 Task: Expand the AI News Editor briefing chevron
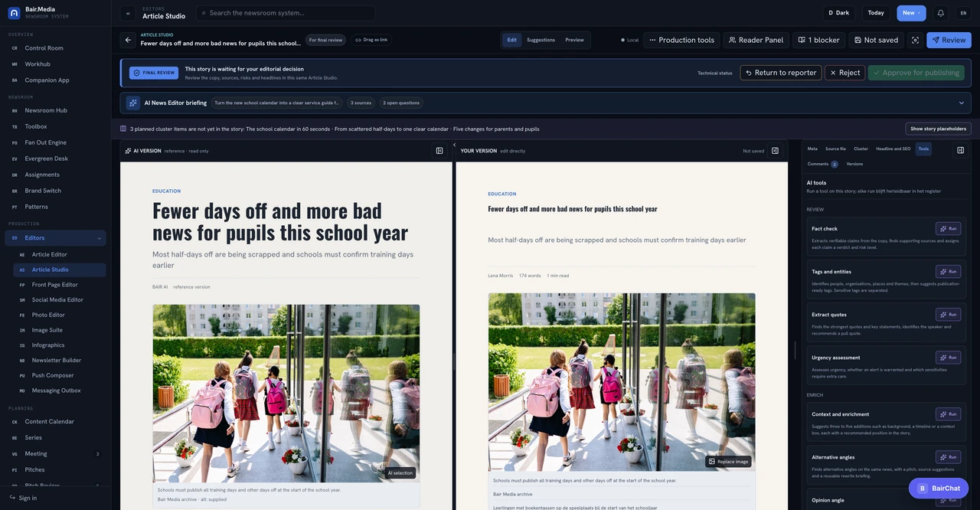pyautogui.click(x=962, y=103)
